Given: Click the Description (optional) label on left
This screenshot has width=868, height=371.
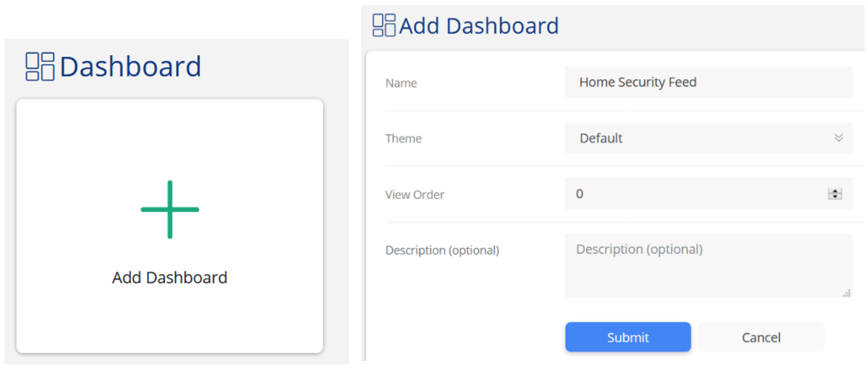Looking at the screenshot, I should click(x=442, y=250).
